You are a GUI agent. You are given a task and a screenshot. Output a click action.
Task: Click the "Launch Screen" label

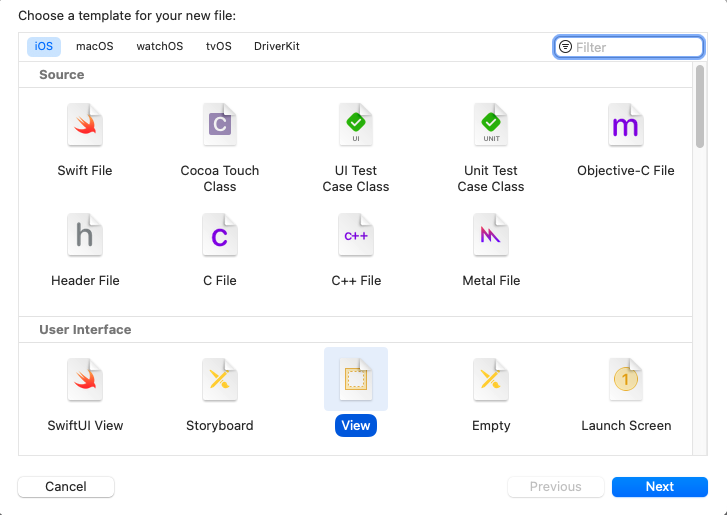click(x=626, y=426)
